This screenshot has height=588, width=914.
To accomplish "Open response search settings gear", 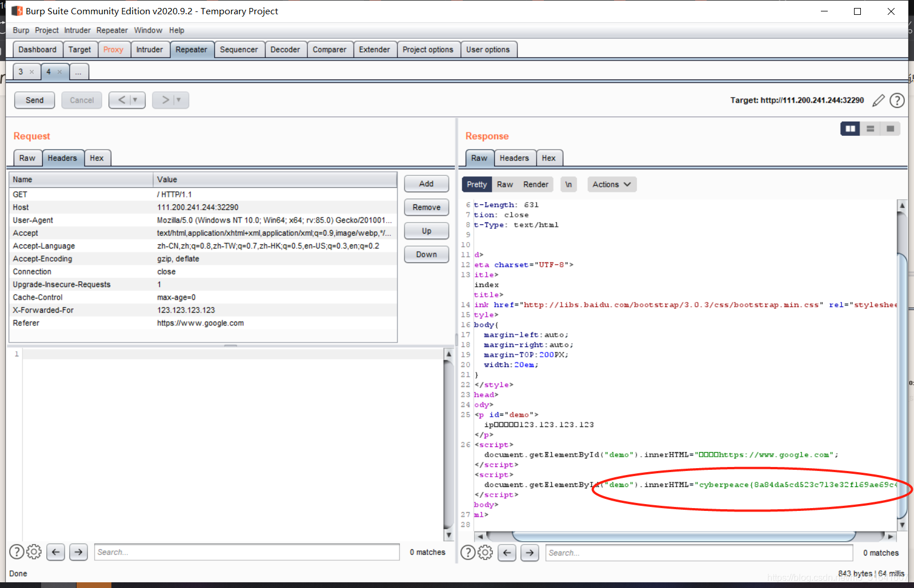I will (486, 553).
